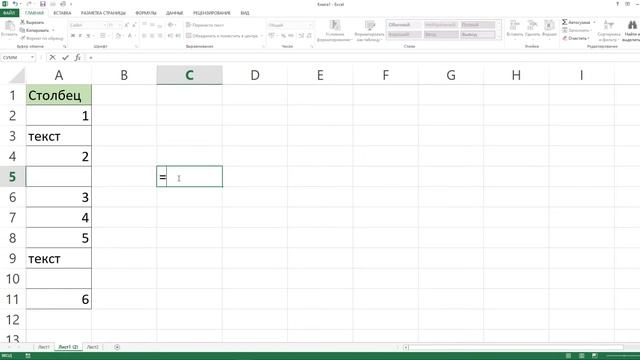
Task: Open Conditional Formatting (Условное форматирование)
Action: click(x=334, y=31)
